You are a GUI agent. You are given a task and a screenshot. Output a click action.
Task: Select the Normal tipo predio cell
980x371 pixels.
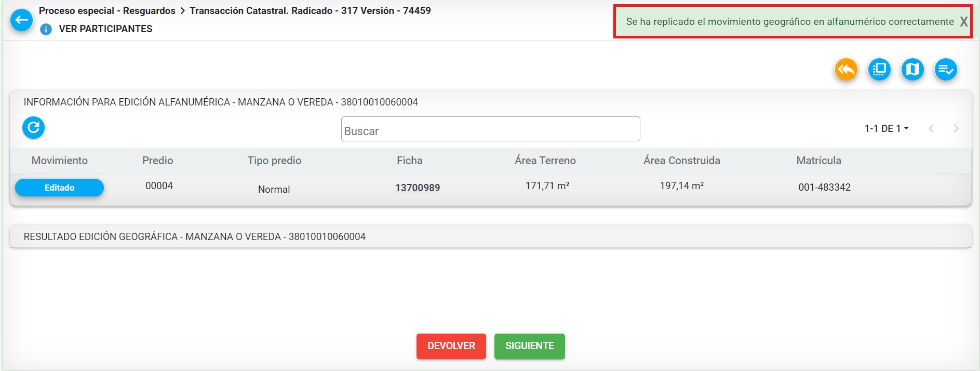coord(274,189)
